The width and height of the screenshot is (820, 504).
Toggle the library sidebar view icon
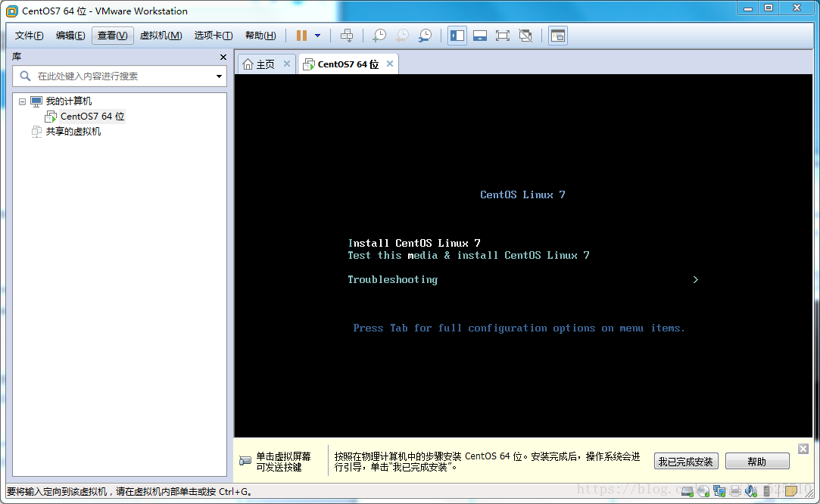tap(457, 36)
